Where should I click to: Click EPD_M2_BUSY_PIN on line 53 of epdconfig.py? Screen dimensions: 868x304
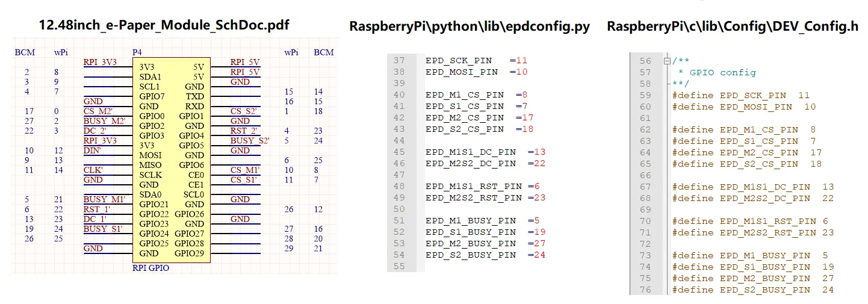pos(470,243)
